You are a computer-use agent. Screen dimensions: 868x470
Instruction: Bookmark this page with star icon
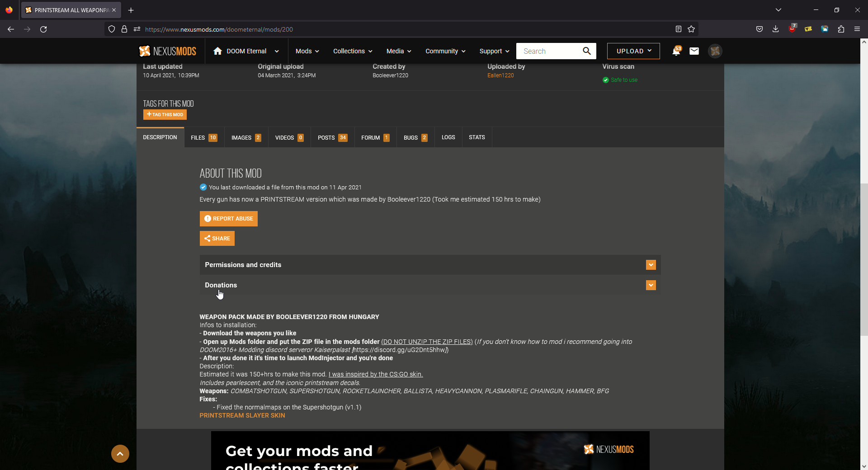coord(691,29)
